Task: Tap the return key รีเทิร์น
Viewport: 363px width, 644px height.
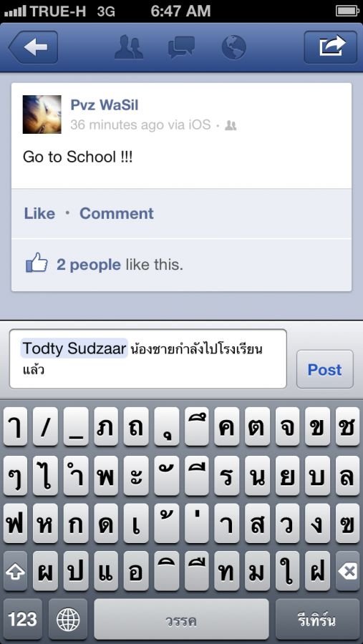Action: 317,620
